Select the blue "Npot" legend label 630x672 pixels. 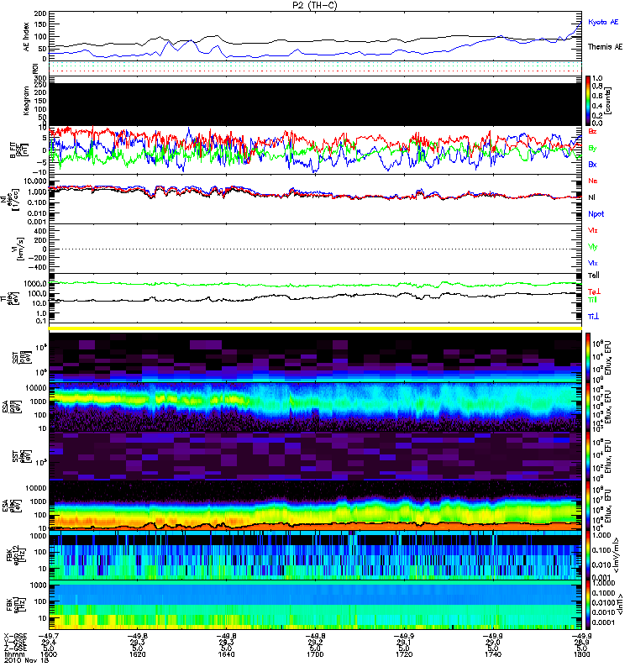(x=596, y=214)
